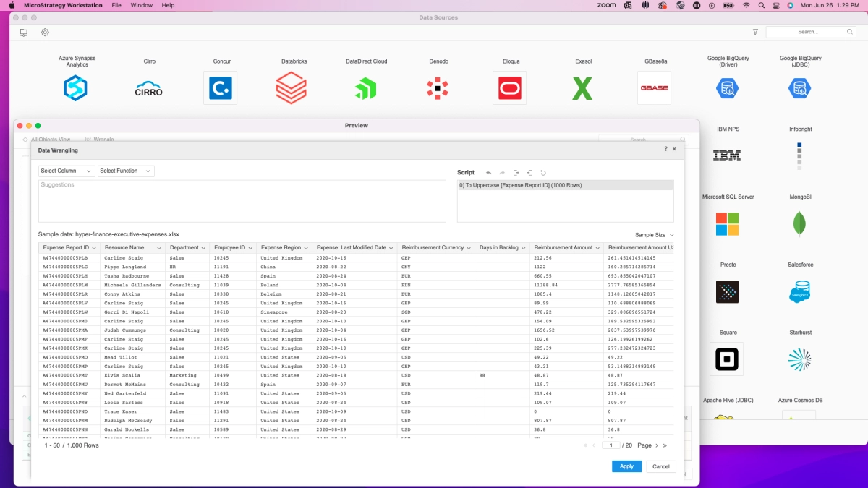This screenshot has height=488, width=868.
Task: Open the Select Column dropdown
Action: click(67, 171)
